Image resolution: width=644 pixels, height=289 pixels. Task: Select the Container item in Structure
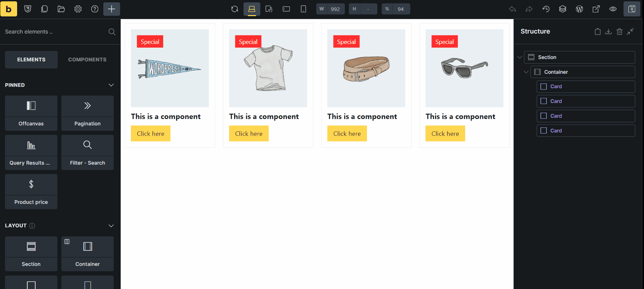point(583,72)
